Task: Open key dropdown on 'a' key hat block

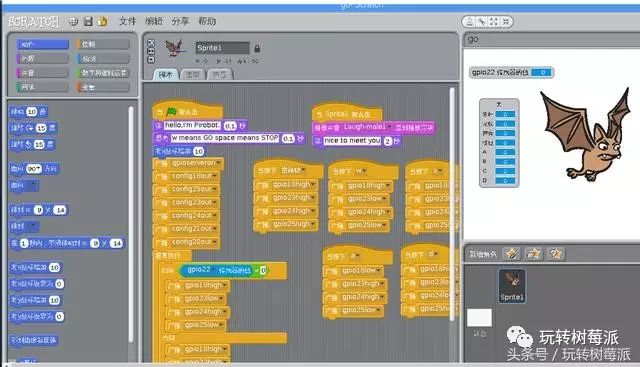Action: coord(357,256)
